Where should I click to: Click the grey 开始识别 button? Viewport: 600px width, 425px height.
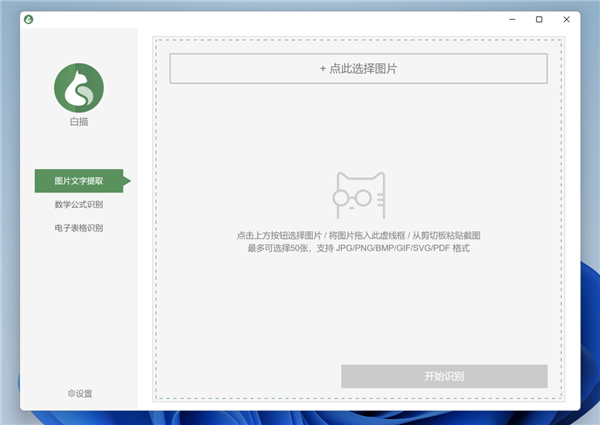[x=444, y=376]
